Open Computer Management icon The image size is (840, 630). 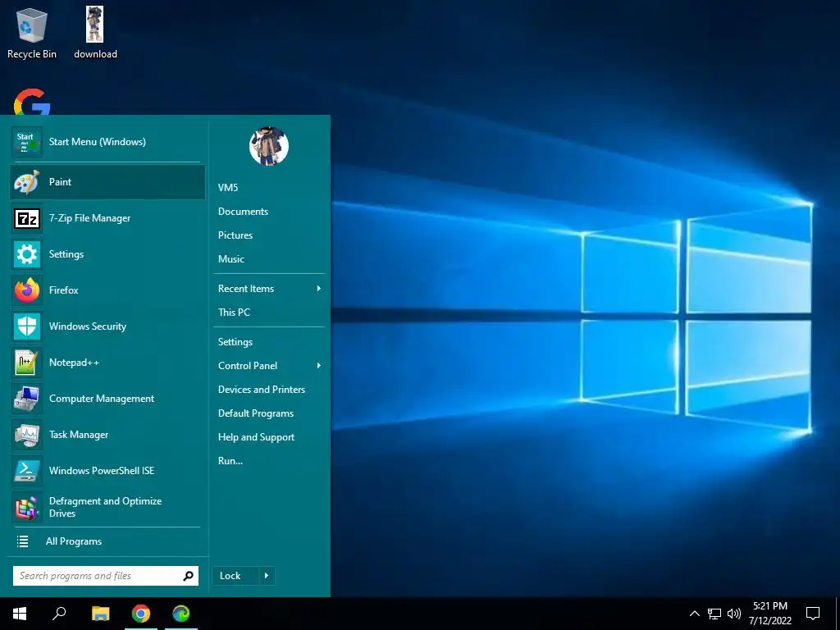[x=27, y=399]
